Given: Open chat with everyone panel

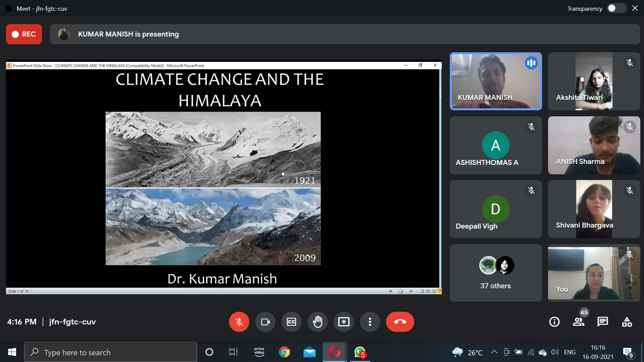Looking at the screenshot, I should [x=602, y=322].
